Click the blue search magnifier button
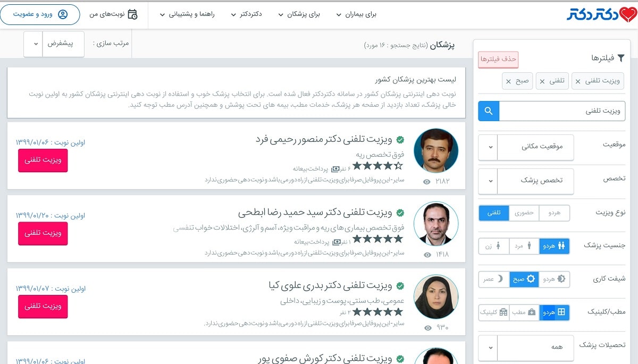Image resolution: width=638 pixels, height=364 pixels. (x=489, y=111)
